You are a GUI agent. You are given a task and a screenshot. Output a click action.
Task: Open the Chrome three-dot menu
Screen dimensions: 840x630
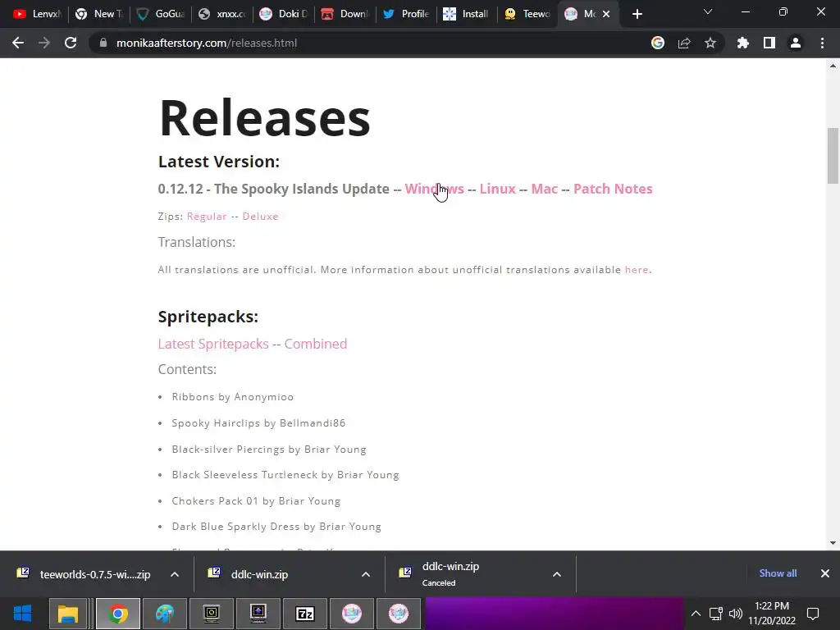(x=822, y=43)
